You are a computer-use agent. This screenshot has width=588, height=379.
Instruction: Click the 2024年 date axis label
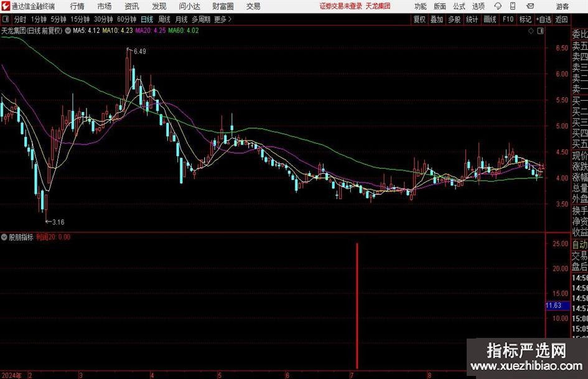[11, 375]
